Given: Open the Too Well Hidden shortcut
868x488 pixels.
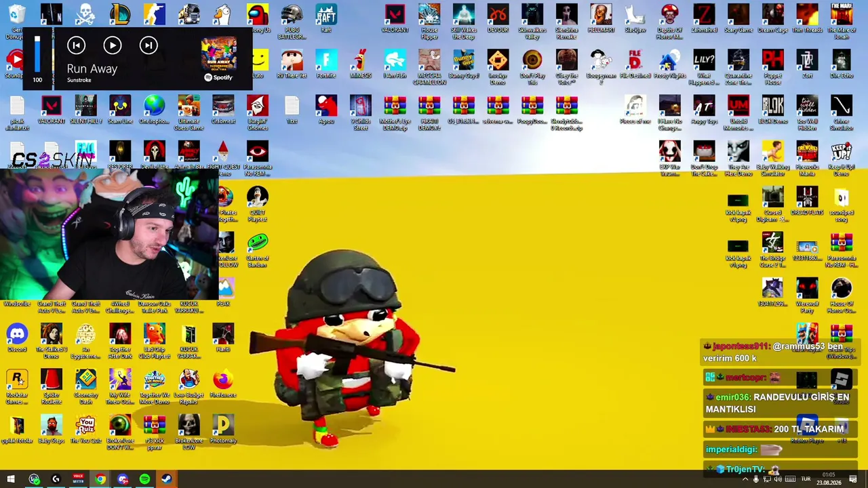Looking at the screenshot, I should tap(807, 113).
